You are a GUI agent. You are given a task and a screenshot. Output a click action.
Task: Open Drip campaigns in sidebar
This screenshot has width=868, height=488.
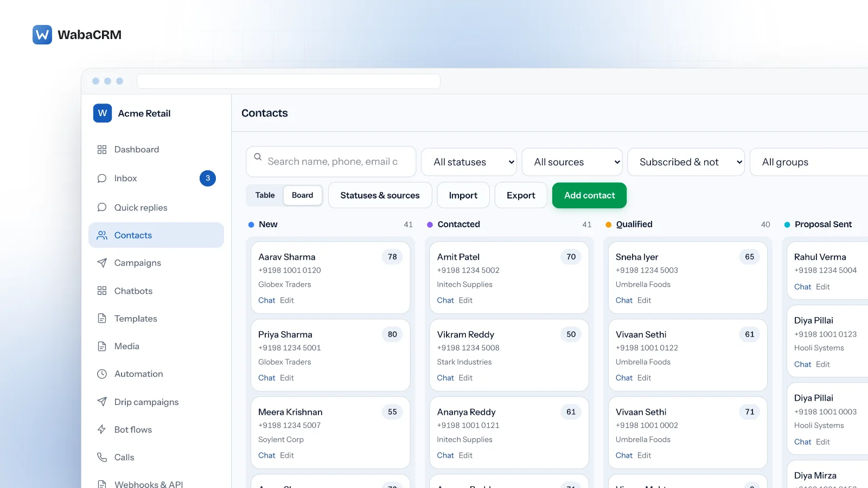pos(156,402)
